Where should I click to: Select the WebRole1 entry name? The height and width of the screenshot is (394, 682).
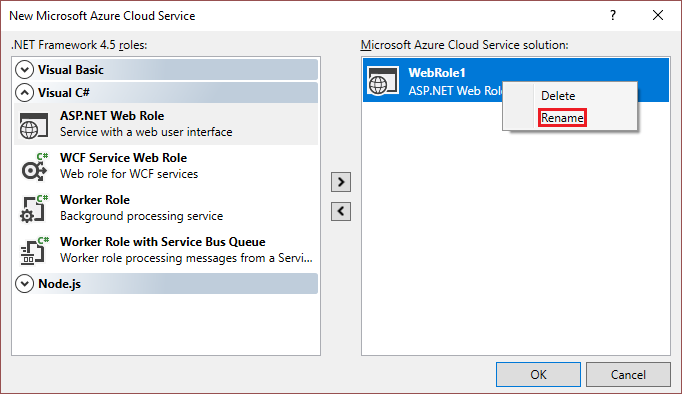(437, 73)
